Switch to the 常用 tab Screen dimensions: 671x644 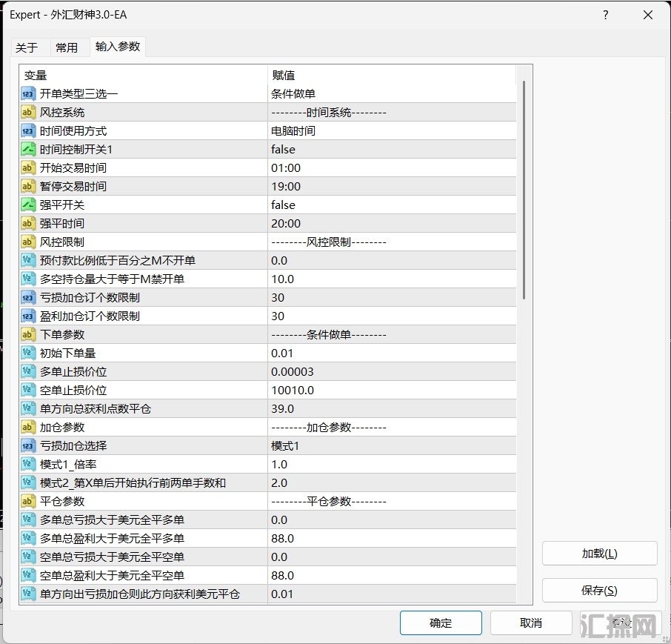pos(67,47)
